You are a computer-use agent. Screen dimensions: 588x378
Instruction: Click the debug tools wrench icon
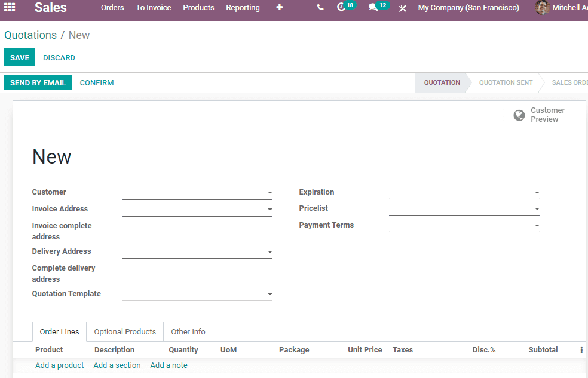(402, 8)
